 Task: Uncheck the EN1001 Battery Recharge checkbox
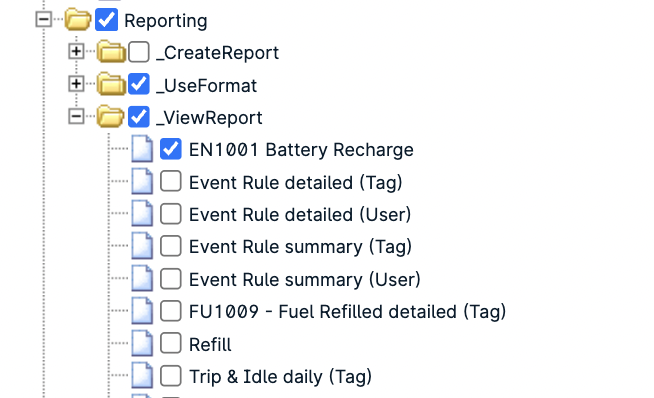(170, 149)
